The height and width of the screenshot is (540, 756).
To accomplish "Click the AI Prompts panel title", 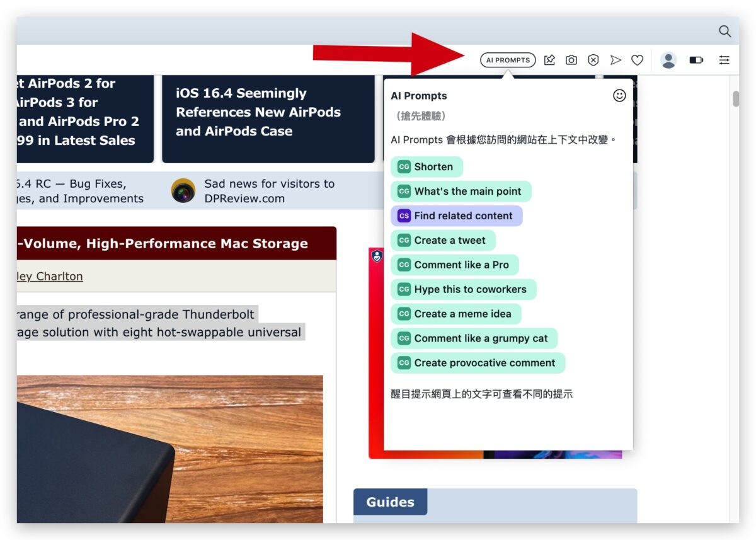I will pos(419,96).
